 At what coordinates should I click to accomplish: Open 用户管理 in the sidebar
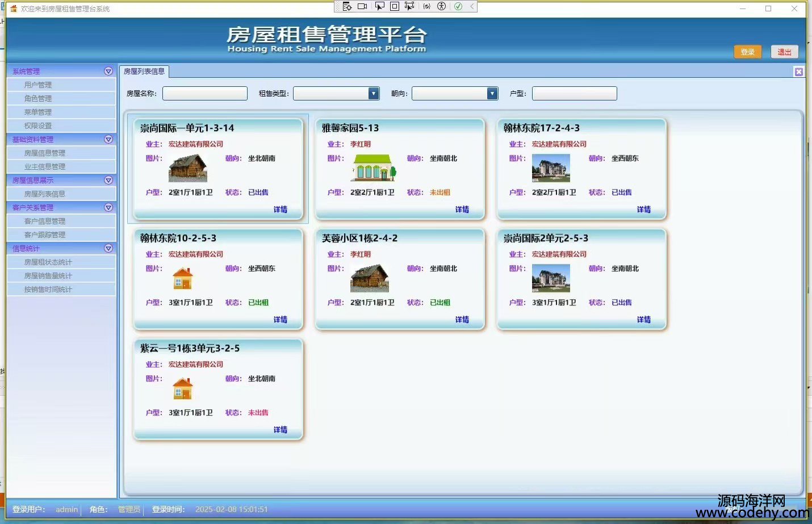38,85
